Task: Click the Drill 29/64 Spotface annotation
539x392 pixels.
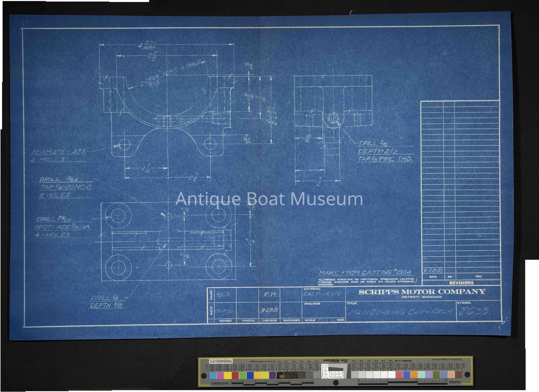Action: pyautogui.click(x=62, y=227)
